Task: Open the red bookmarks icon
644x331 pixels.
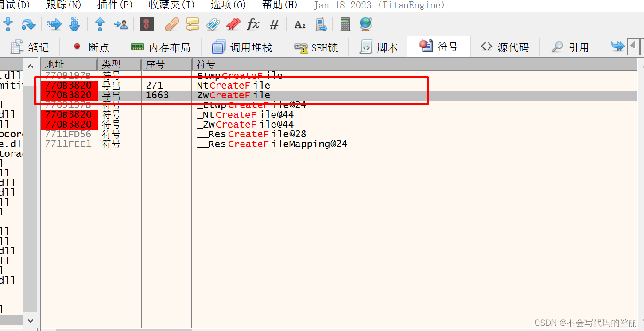Action: (x=233, y=24)
